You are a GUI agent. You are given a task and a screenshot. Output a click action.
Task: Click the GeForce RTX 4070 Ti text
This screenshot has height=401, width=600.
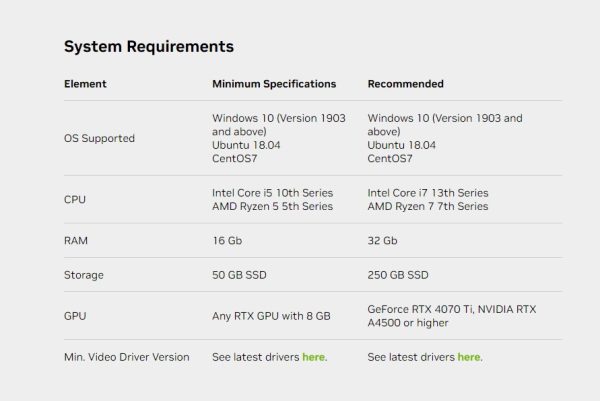pyautogui.click(x=424, y=309)
